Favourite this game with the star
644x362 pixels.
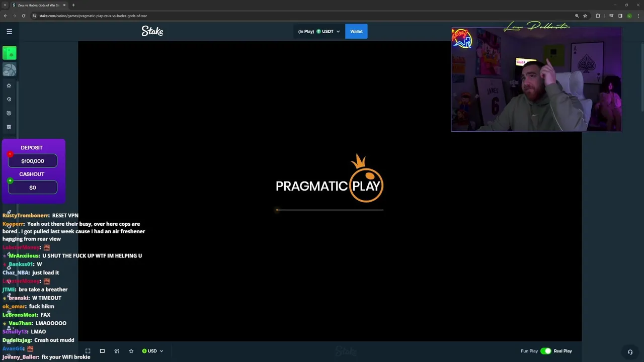pos(131,351)
